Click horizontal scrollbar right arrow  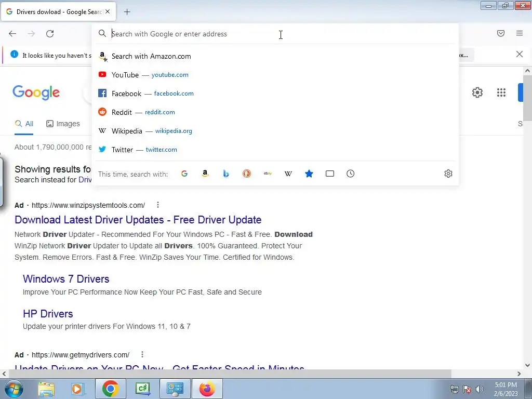[x=519, y=374]
